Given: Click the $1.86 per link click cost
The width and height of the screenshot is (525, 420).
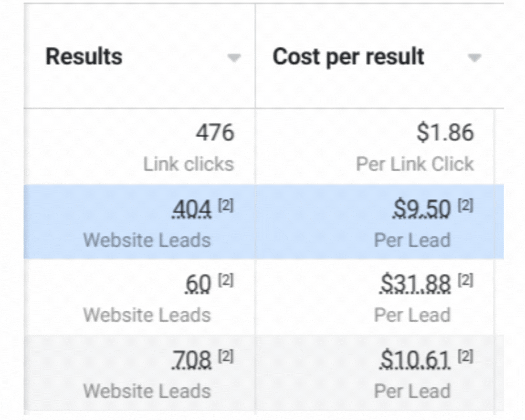Looking at the screenshot, I should coord(445,133).
